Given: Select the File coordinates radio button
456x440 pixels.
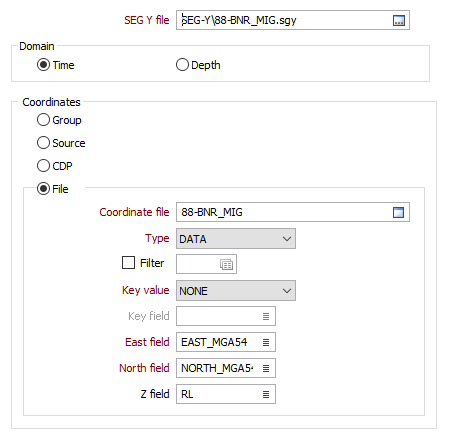Looking at the screenshot, I should tap(43, 189).
